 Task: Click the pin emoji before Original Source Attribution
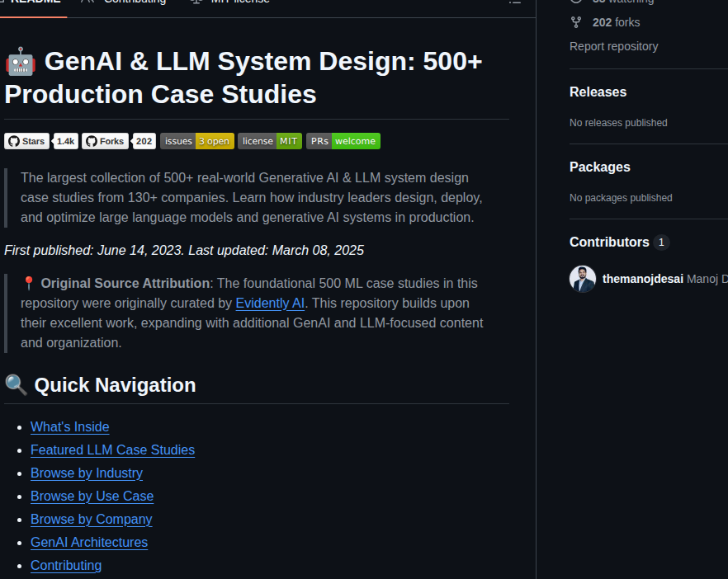click(28, 283)
